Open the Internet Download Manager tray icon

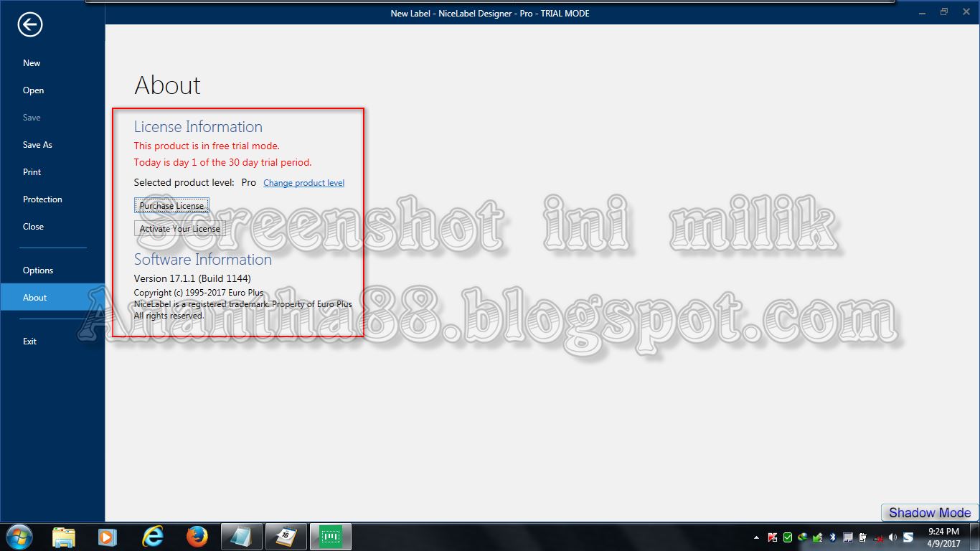[803, 537]
